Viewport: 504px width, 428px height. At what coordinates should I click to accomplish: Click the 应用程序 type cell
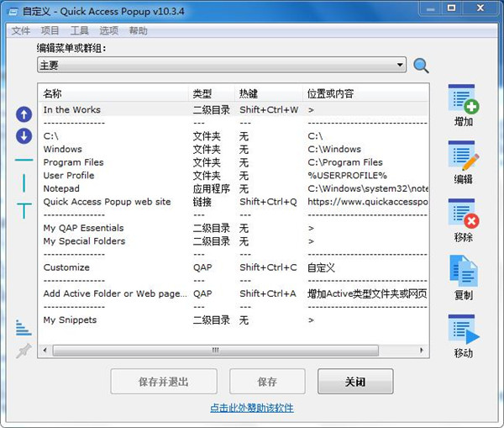(x=211, y=189)
